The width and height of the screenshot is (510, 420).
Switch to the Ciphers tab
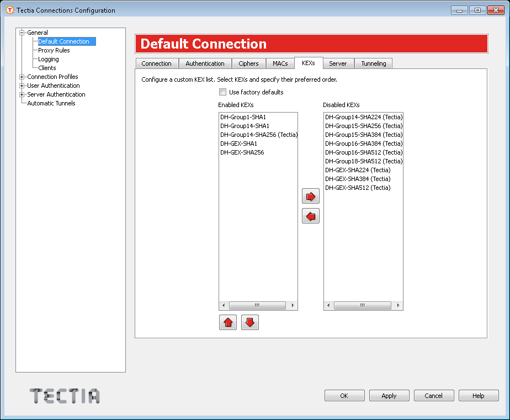click(248, 63)
